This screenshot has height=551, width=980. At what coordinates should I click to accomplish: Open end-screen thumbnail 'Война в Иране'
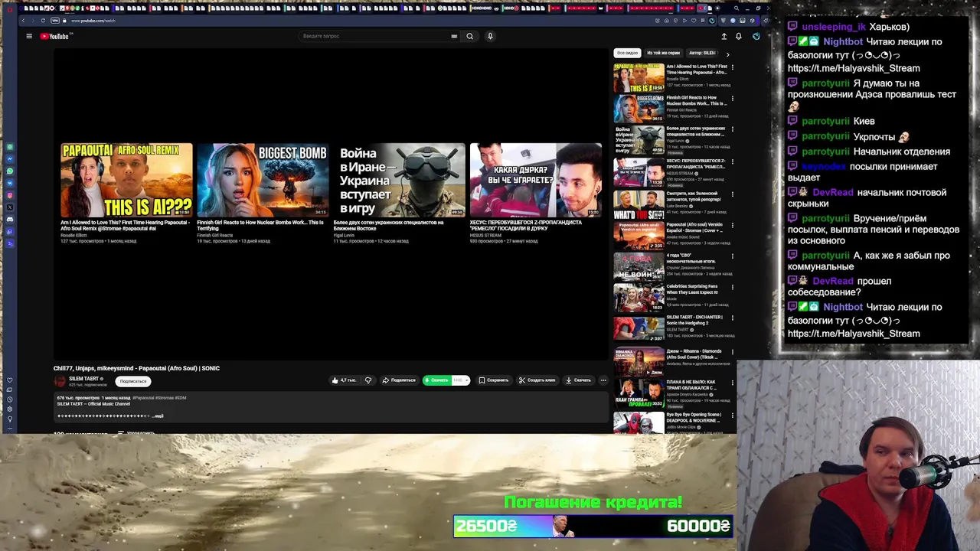tap(399, 180)
